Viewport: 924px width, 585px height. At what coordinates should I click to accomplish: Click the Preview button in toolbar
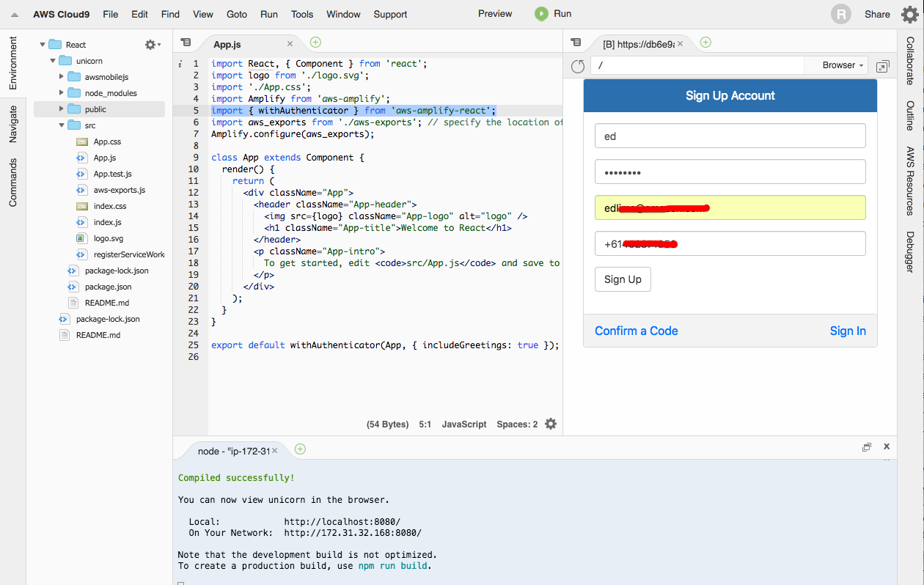coord(495,13)
